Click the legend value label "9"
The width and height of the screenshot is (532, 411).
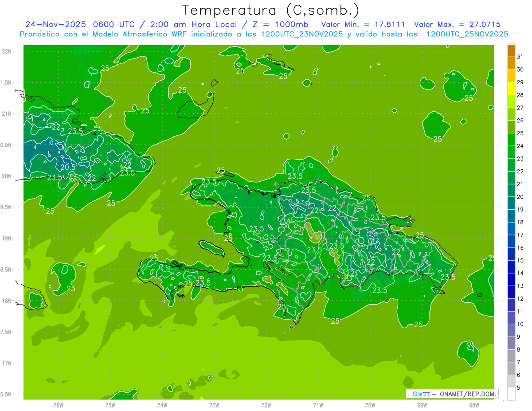coord(518,337)
